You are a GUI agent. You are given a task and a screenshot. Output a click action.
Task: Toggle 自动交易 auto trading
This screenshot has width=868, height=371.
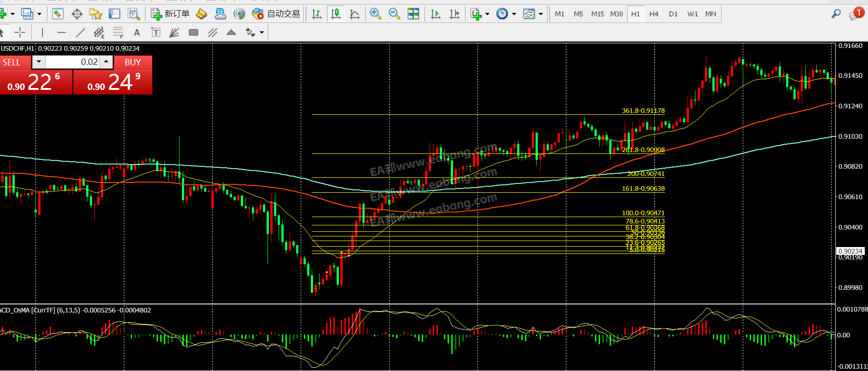pos(276,14)
